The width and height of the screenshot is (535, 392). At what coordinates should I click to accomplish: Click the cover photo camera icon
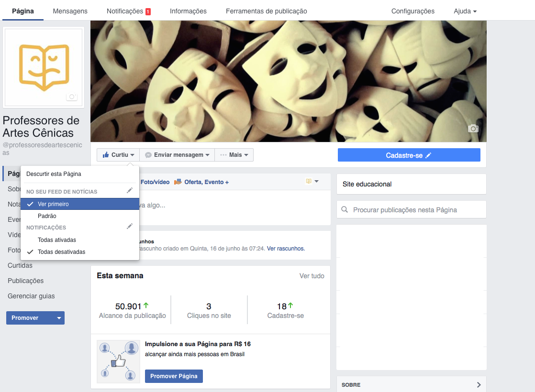pyautogui.click(x=473, y=129)
